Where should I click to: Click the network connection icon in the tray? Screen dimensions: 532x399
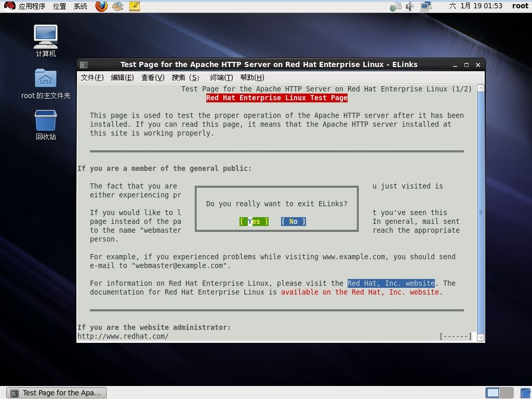pos(426,6)
